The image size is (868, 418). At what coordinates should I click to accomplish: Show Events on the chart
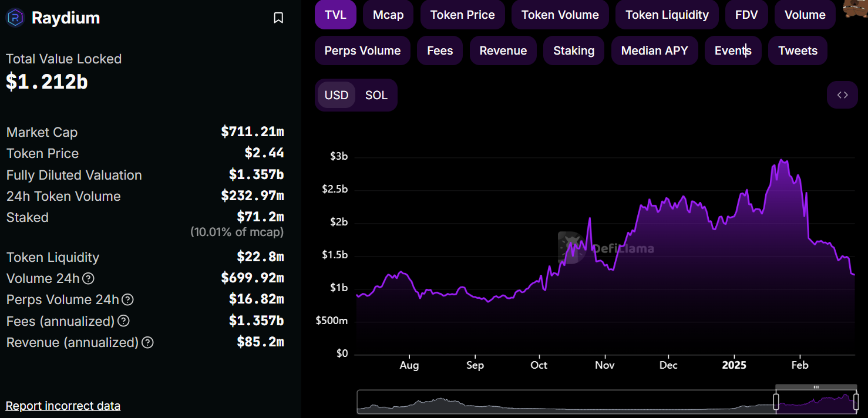click(733, 51)
